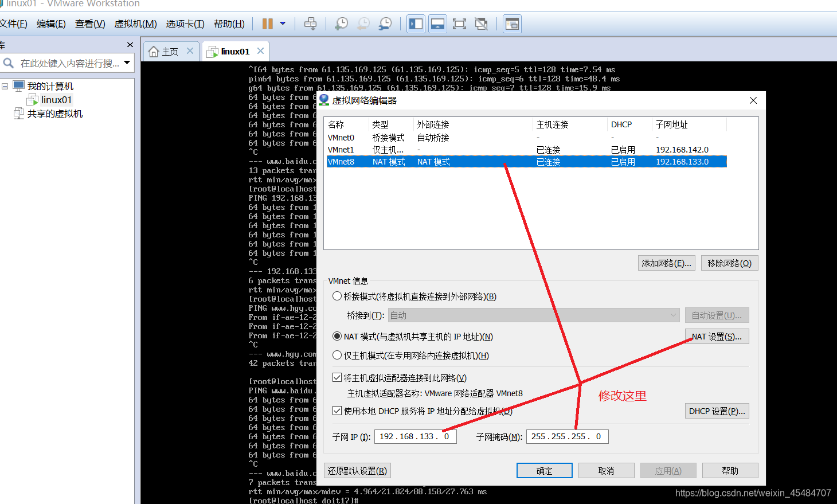Click the 虚拟网络编辑器 title bar icon
Image resolution: width=837 pixels, height=504 pixels.
324,100
